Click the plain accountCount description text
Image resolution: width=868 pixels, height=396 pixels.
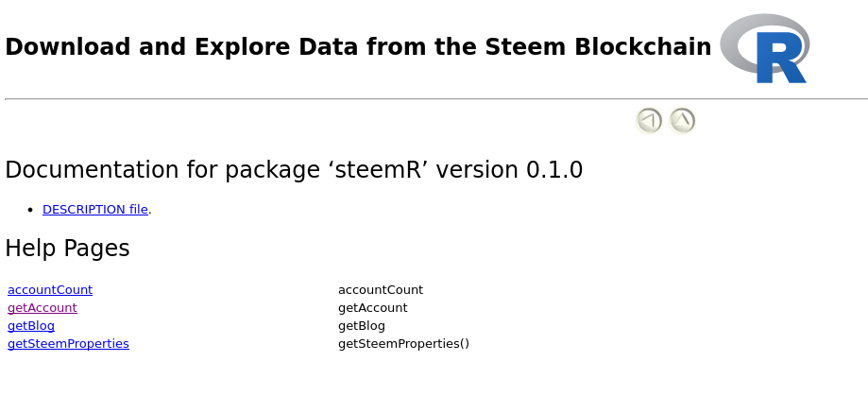381,290
